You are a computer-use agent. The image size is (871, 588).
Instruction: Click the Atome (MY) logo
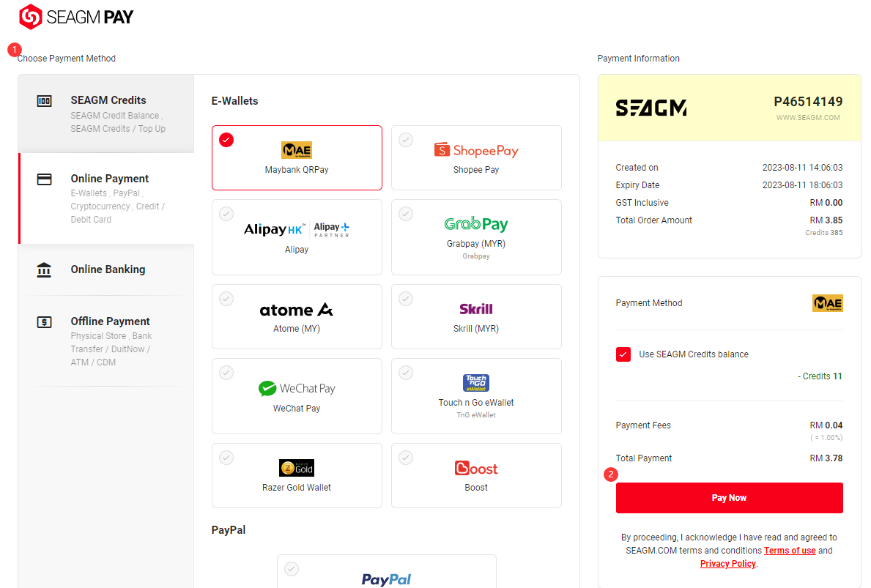point(297,309)
